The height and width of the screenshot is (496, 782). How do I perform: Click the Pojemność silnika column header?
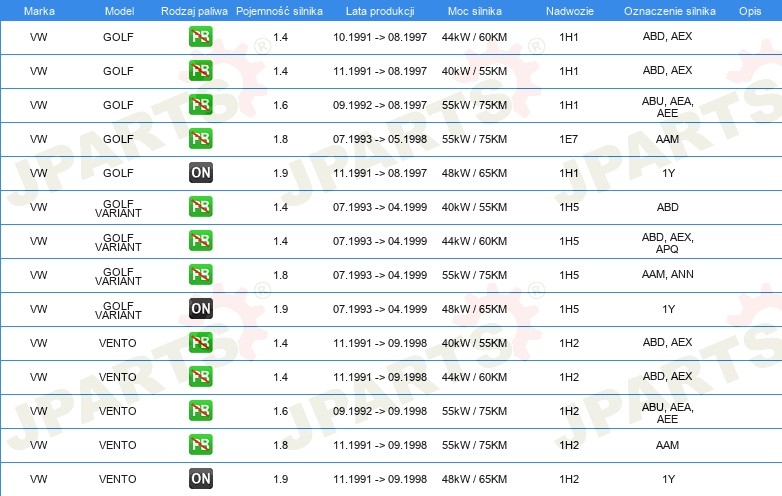279,11
